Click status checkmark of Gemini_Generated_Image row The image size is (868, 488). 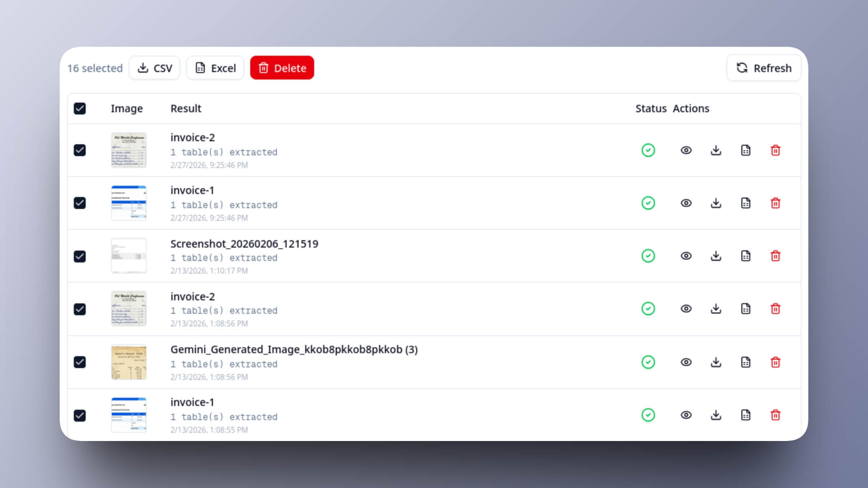(648, 362)
